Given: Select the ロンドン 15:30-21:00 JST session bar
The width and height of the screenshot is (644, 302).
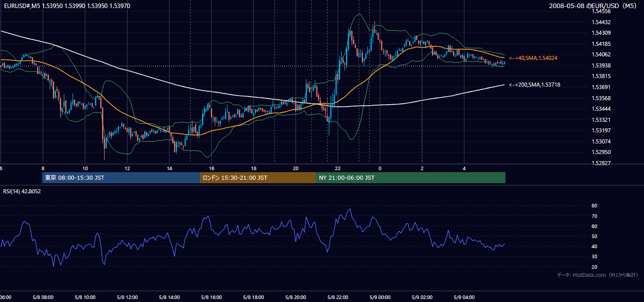Looking at the screenshot, I should point(258,178).
